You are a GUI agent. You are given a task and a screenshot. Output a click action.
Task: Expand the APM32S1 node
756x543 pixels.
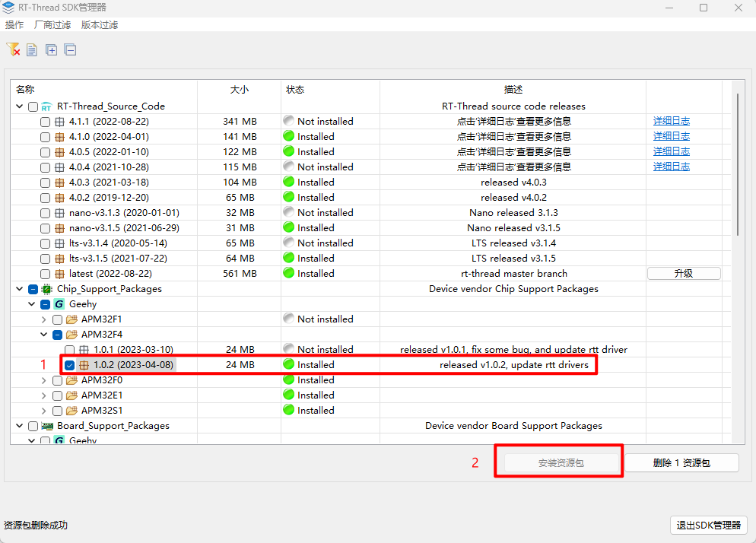click(x=44, y=411)
